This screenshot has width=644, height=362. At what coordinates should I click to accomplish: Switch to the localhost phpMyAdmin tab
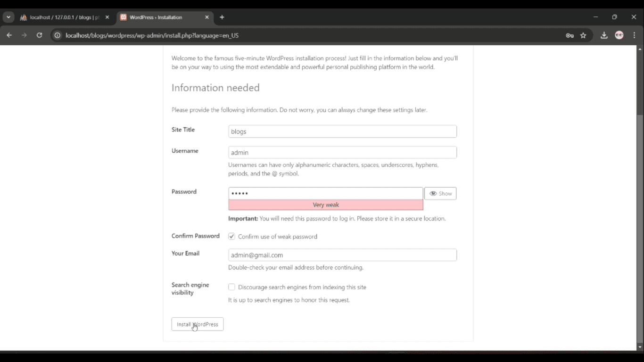(x=65, y=17)
